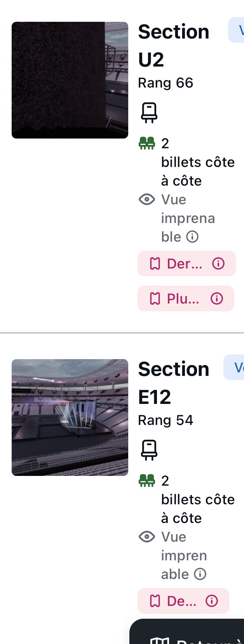Click the eye icon for Section U2 view
Viewport: 244px width, 644px height.
click(x=147, y=200)
